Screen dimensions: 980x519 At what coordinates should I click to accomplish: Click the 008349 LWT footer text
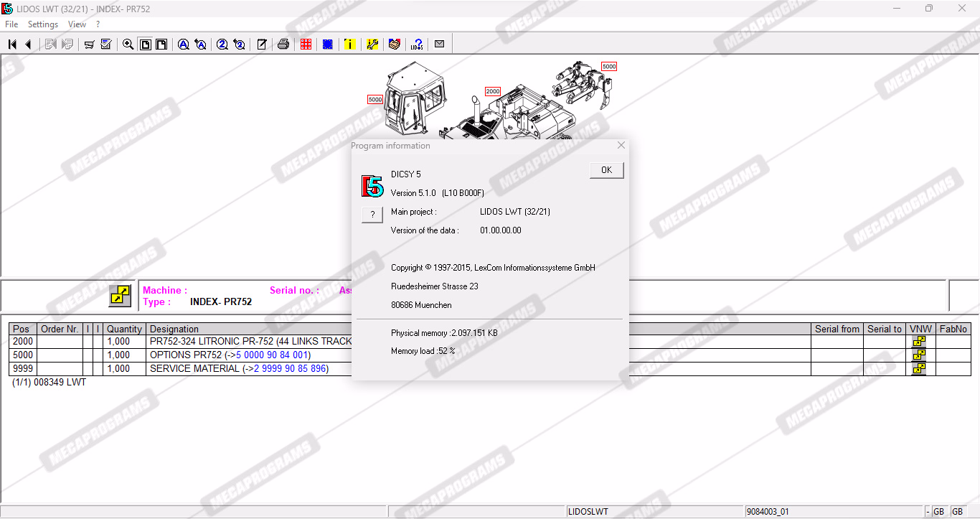click(60, 383)
